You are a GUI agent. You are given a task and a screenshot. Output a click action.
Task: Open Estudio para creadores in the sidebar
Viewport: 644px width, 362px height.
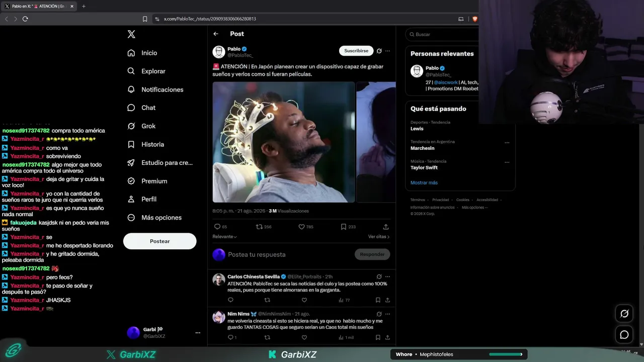coord(160,163)
